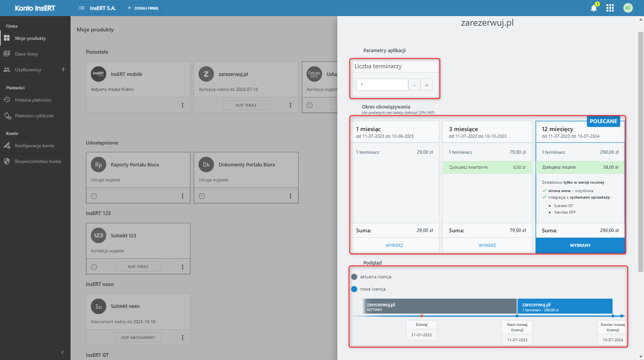The image size is (644, 360).
Task: Click the hamburger icon beside InsERT S.A.
Action: pyautogui.click(x=82, y=8)
